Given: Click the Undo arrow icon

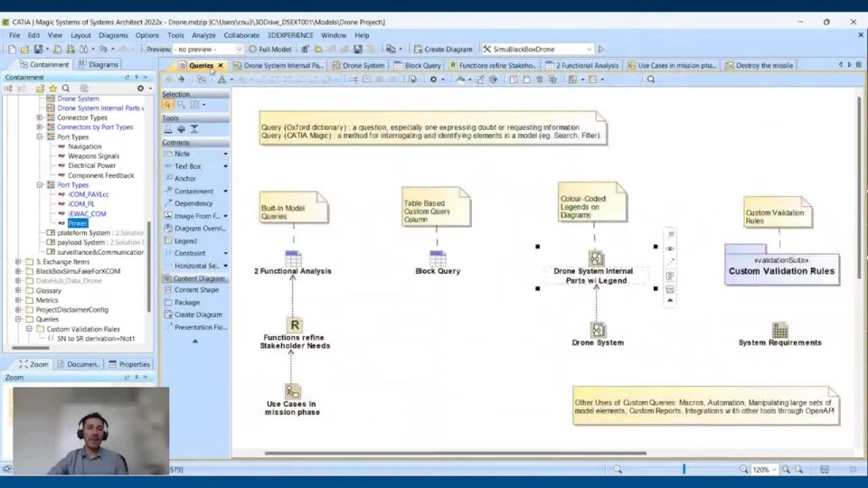Looking at the screenshot, I should (x=103, y=49).
